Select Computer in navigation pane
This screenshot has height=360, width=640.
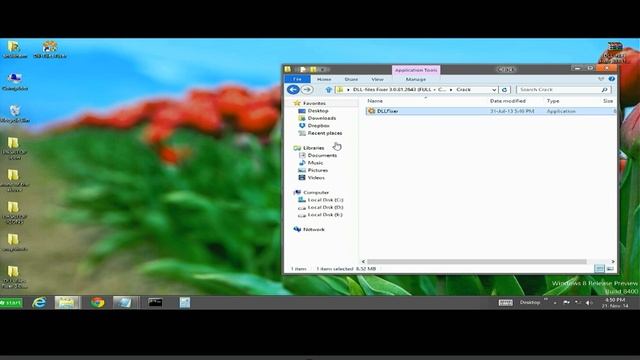point(316,192)
